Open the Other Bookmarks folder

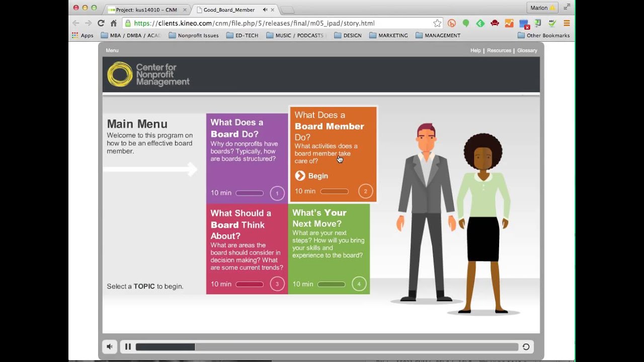(544, 36)
